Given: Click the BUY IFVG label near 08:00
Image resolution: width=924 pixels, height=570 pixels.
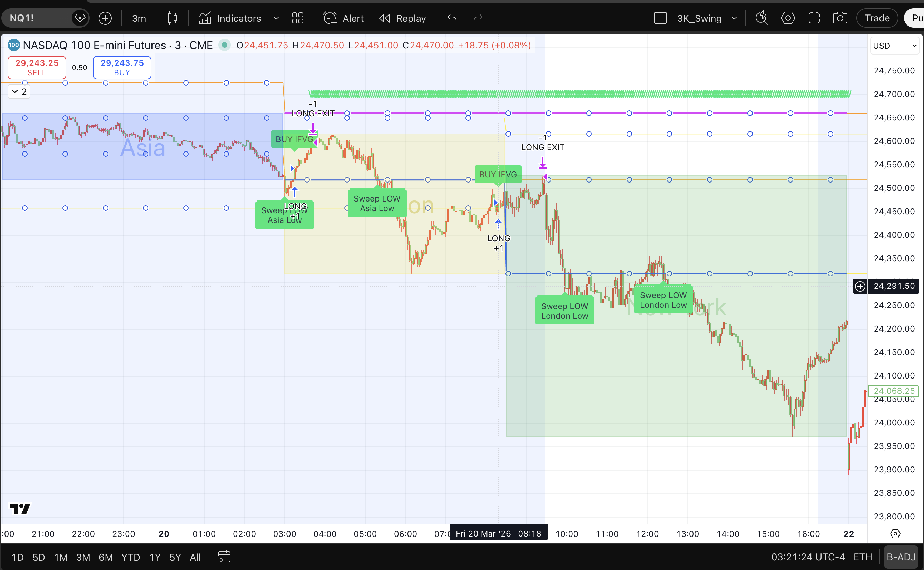Looking at the screenshot, I should [x=498, y=175].
